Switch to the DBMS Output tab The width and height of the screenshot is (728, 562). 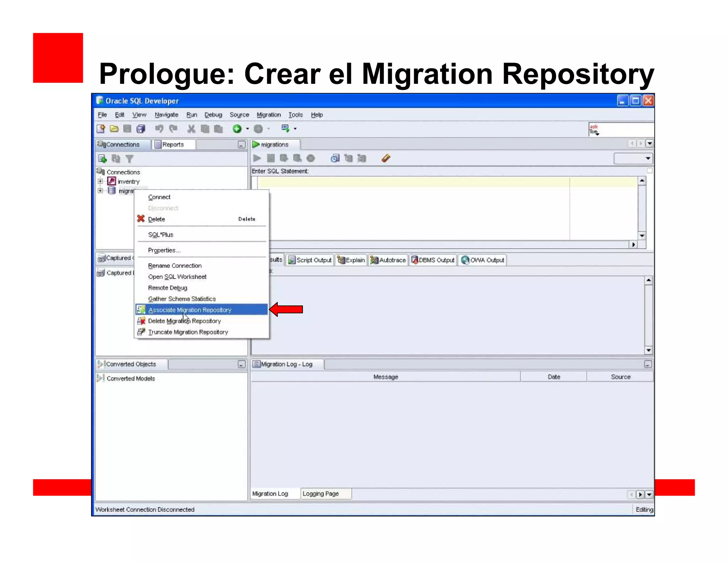point(433,260)
